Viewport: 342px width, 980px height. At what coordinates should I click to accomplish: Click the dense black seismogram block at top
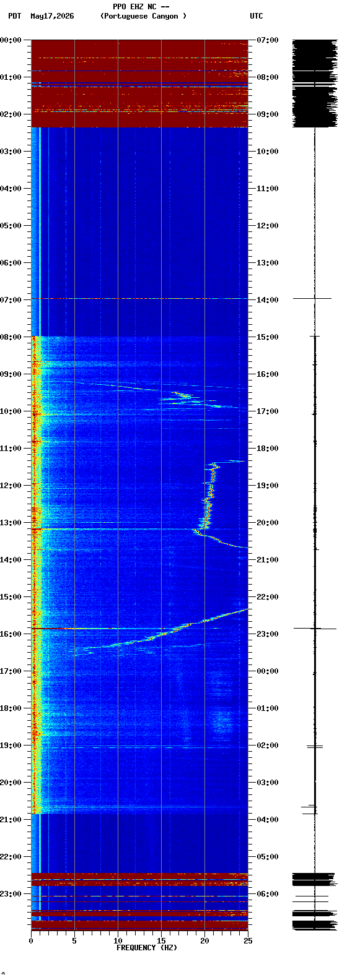tap(315, 84)
